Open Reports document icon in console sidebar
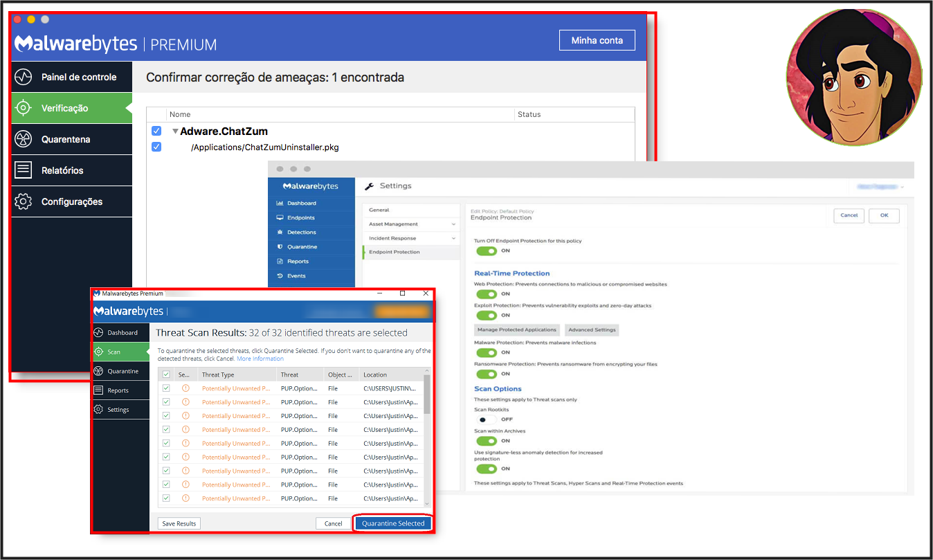This screenshot has width=933, height=560. [280, 261]
